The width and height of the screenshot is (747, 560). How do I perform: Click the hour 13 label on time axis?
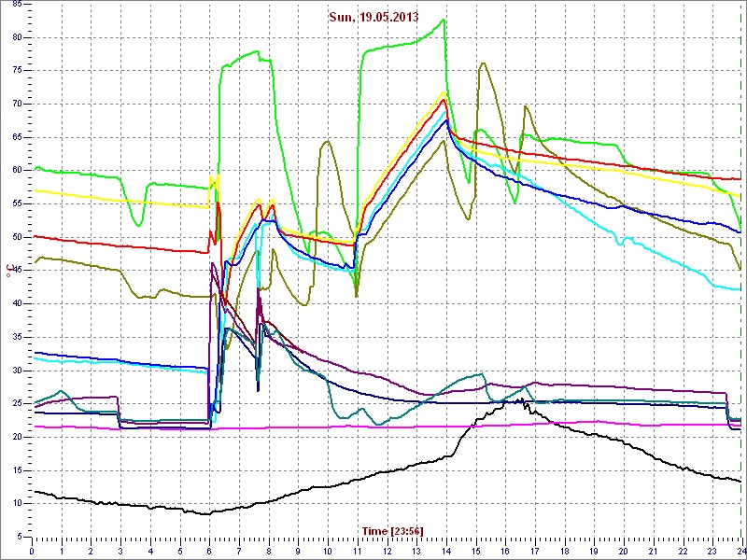click(x=416, y=551)
